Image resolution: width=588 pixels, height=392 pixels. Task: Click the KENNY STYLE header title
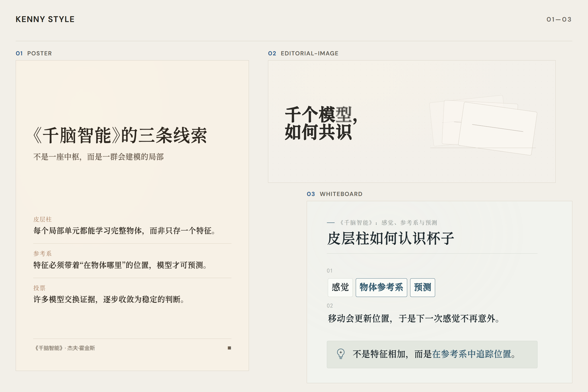[x=45, y=19]
